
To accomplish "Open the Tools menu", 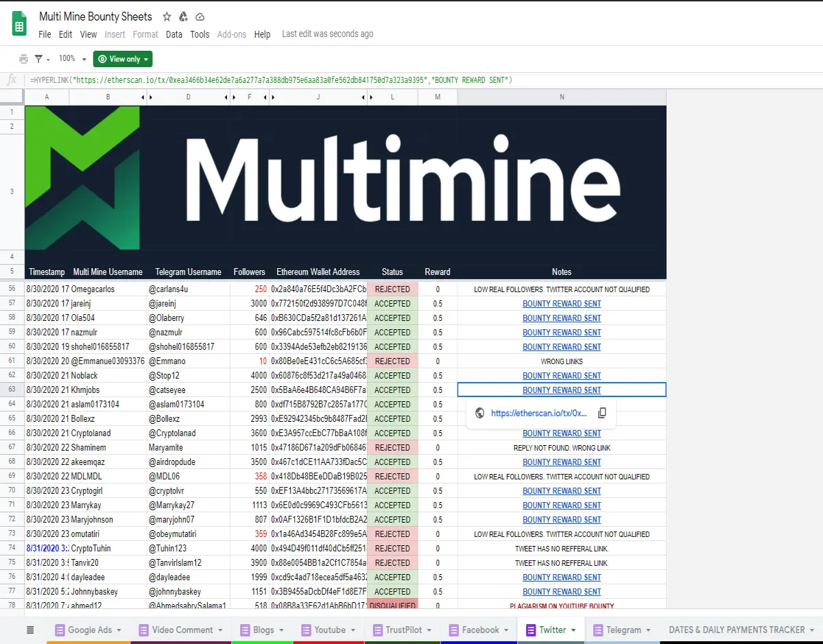I will coord(200,34).
